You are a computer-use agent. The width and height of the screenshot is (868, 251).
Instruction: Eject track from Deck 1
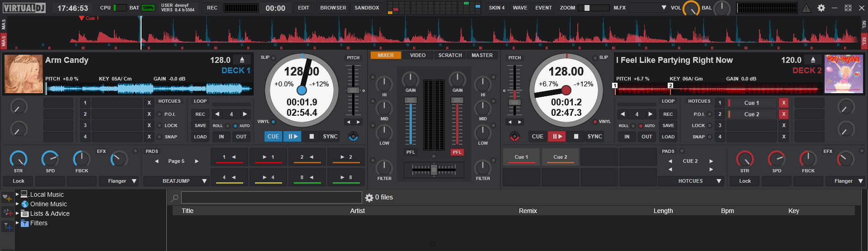242,60
